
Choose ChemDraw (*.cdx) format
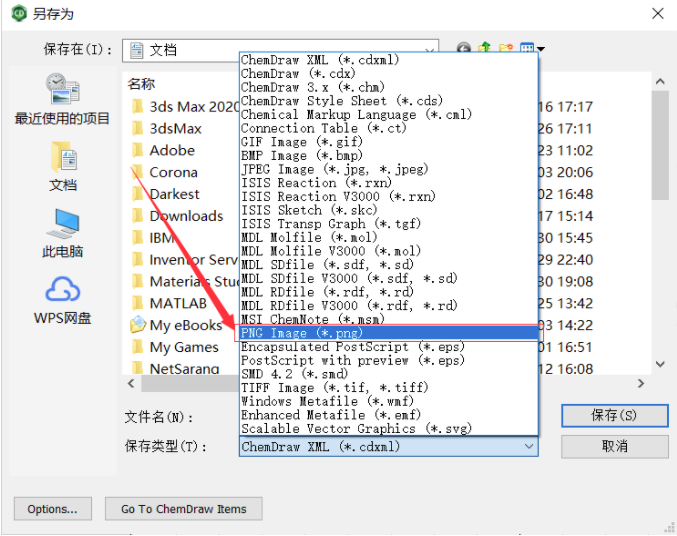(389, 73)
